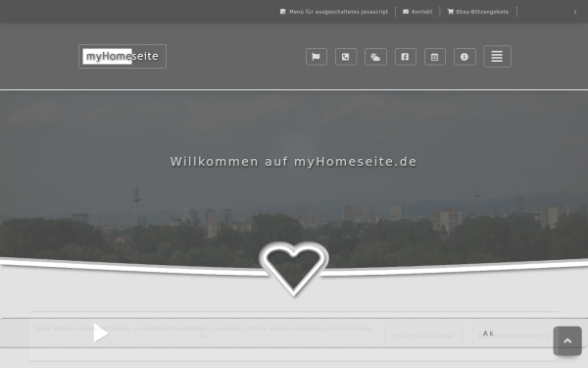Click the 'Damit Einverstanden' cookie button
588x368 pixels.
tap(423, 336)
